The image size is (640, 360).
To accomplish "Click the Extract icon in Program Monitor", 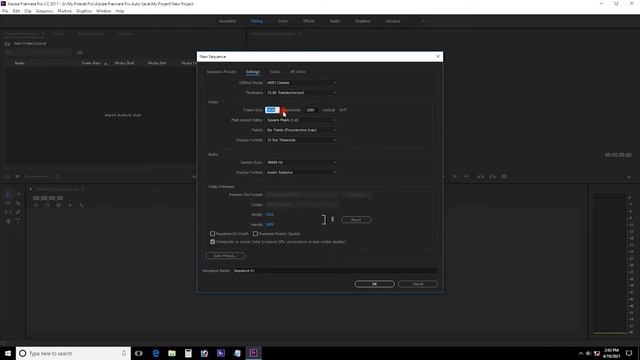I will click(493, 176).
